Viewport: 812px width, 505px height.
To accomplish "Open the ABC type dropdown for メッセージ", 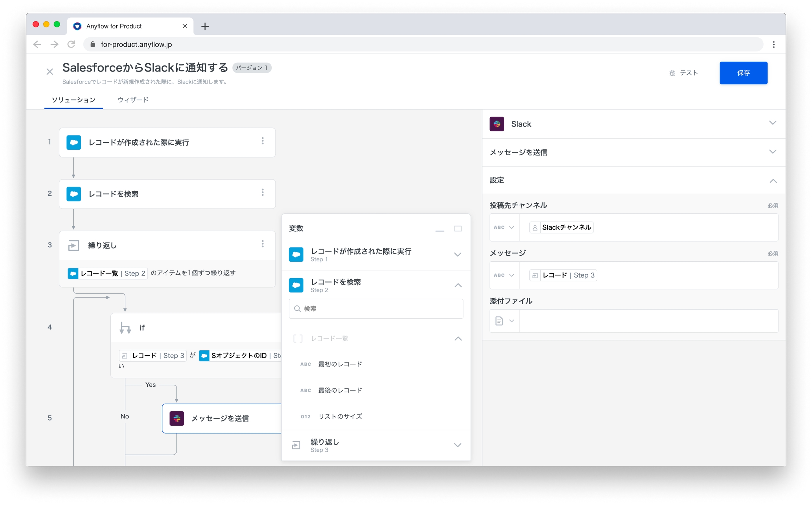I will [x=504, y=275].
